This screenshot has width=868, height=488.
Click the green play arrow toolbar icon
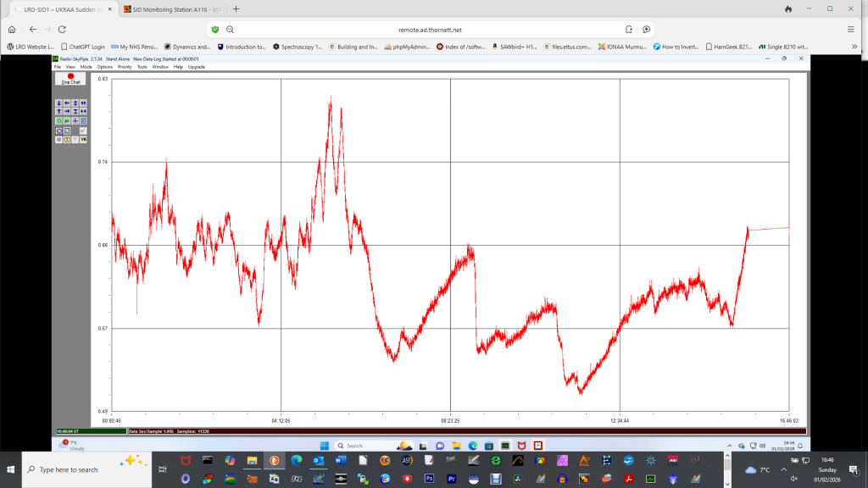pyautogui.click(x=67, y=121)
